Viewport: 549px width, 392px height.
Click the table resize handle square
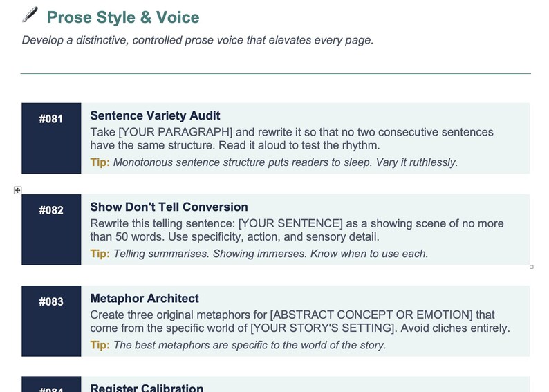pyautogui.click(x=532, y=267)
